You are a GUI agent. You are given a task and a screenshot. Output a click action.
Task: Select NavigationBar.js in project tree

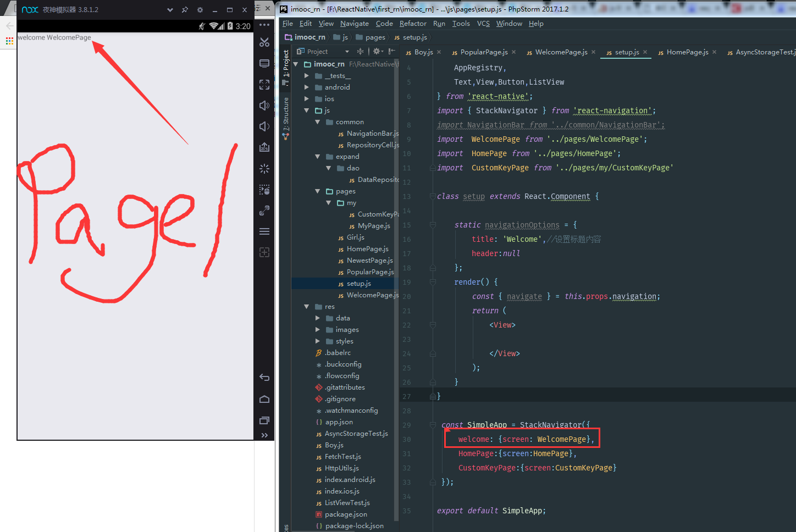click(368, 134)
